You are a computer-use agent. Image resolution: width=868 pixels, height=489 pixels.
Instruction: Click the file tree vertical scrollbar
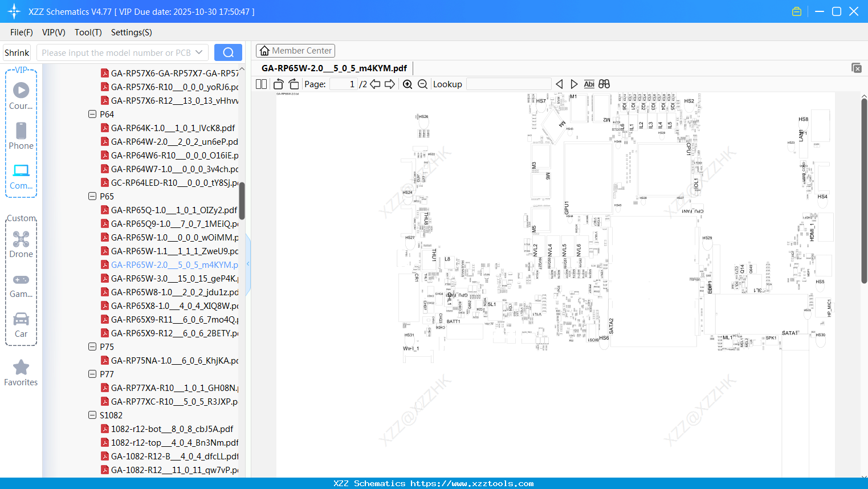coord(242,201)
